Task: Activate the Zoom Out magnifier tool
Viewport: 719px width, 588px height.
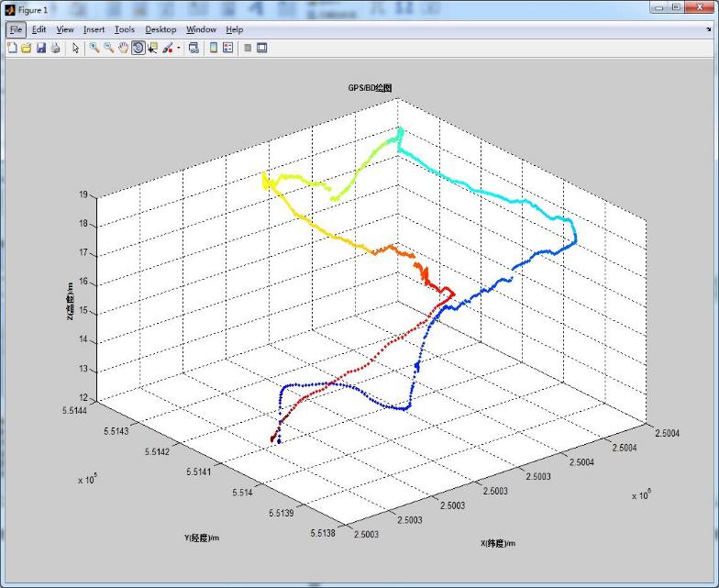Action: coord(108,48)
